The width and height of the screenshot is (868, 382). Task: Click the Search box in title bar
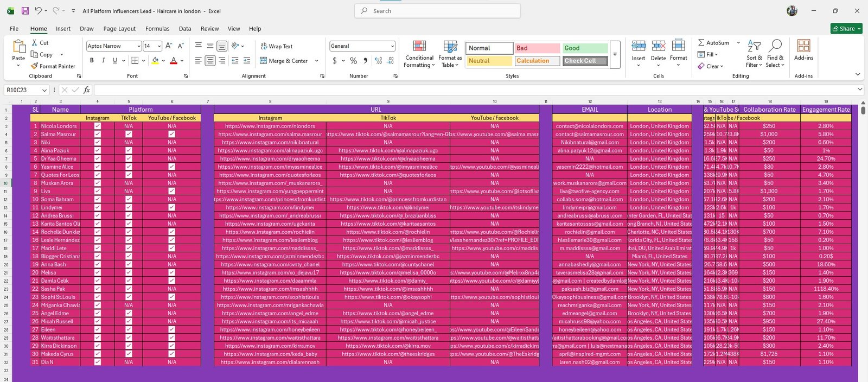pos(437,11)
